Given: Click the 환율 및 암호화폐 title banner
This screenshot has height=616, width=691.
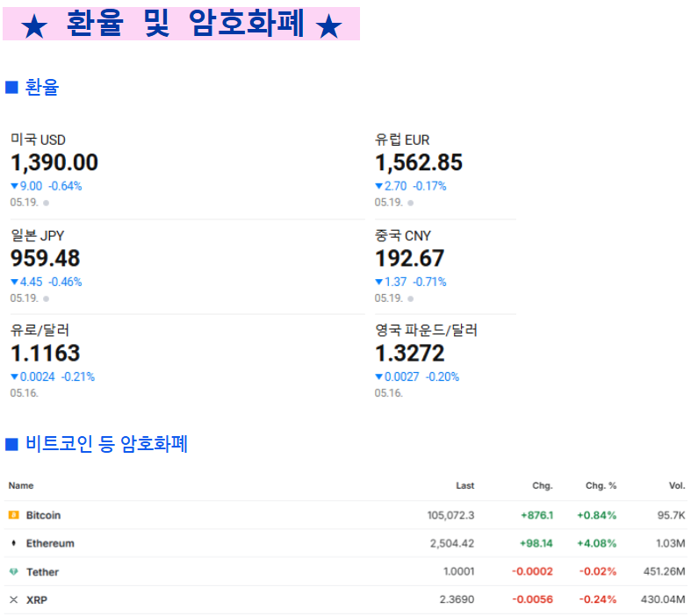Looking at the screenshot, I should (181, 24).
